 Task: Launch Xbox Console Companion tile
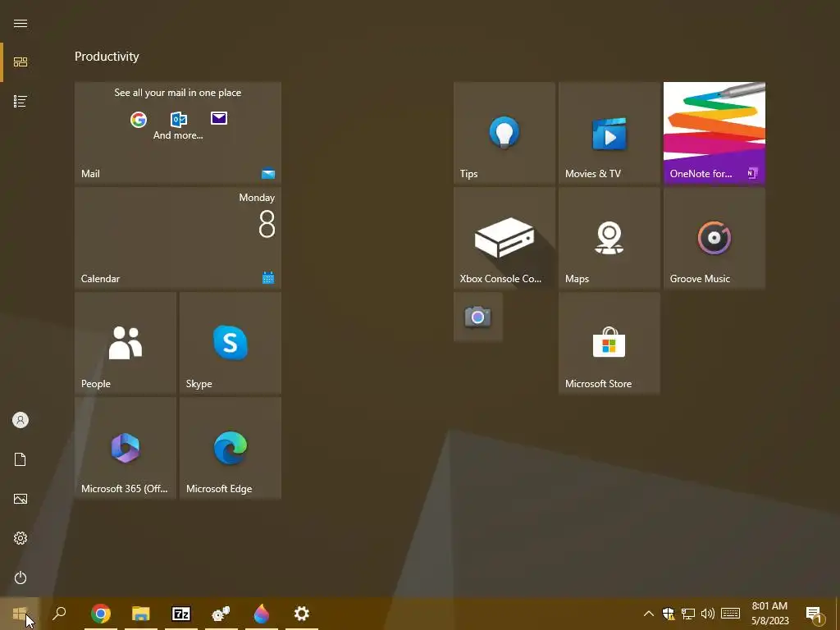pos(504,238)
